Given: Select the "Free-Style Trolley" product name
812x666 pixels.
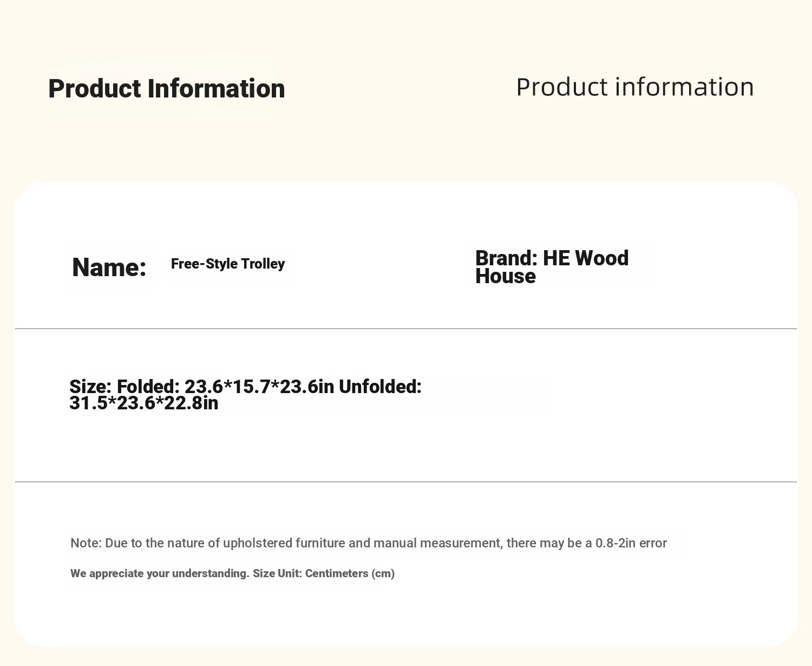Looking at the screenshot, I should tap(228, 264).
